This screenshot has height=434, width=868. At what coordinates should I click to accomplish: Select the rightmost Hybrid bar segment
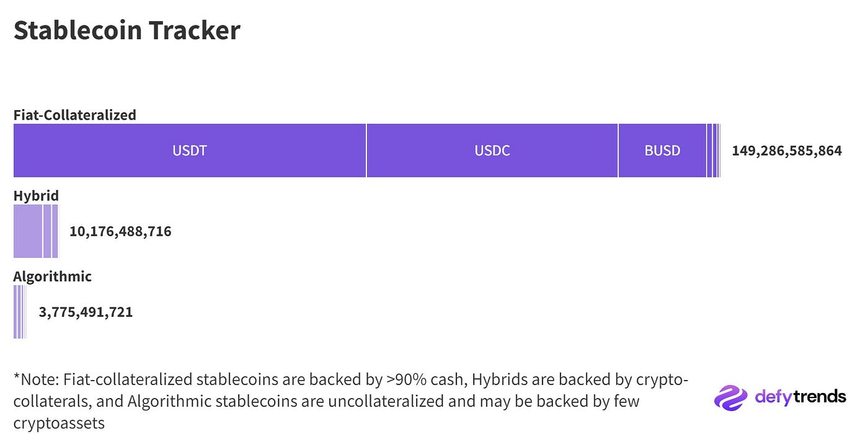pyautogui.click(x=55, y=231)
